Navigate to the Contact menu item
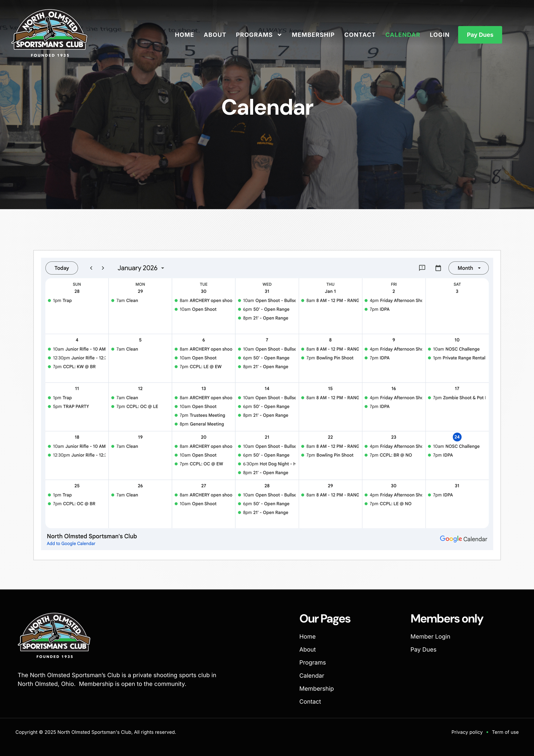The width and height of the screenshot is (534, 756). click(360, 35)
